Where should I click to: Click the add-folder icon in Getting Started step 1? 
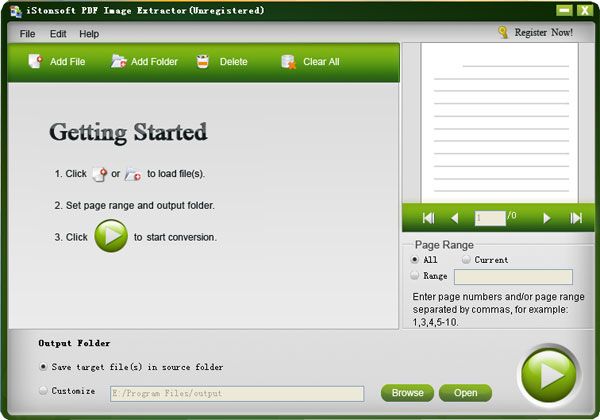pos(133,174)
